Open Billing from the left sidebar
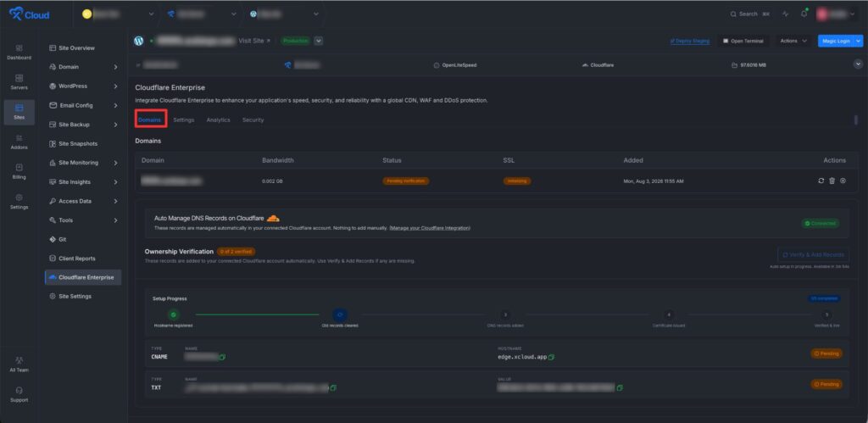The width and height of the screenshot is (868, 423). [x=19, y=171]
